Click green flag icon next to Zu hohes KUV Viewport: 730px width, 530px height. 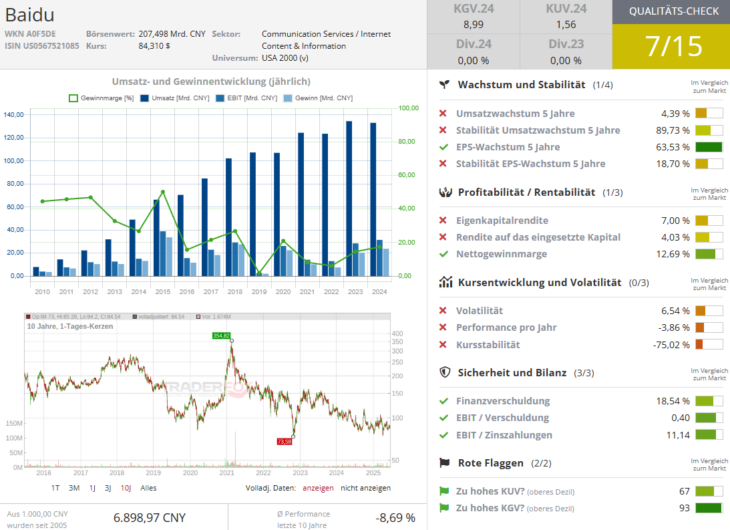pos(444,491)
